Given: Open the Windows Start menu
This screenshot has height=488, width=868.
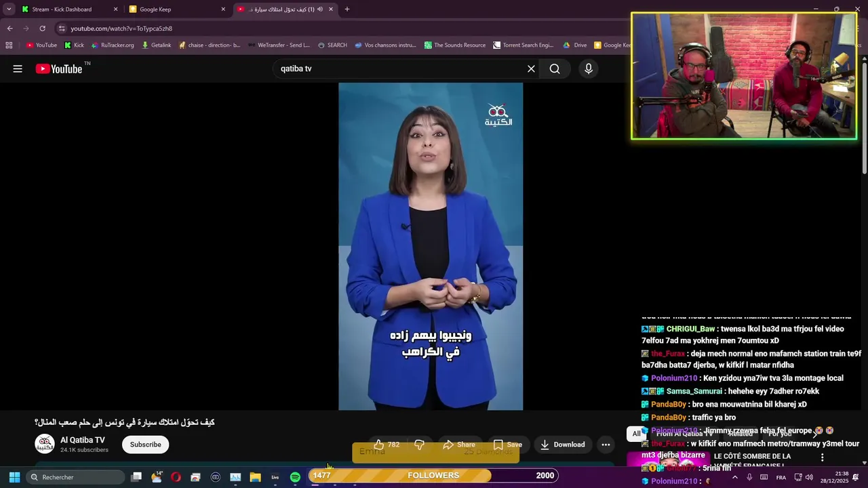Looking at the screenshot, I should click(x=14, y=477).
